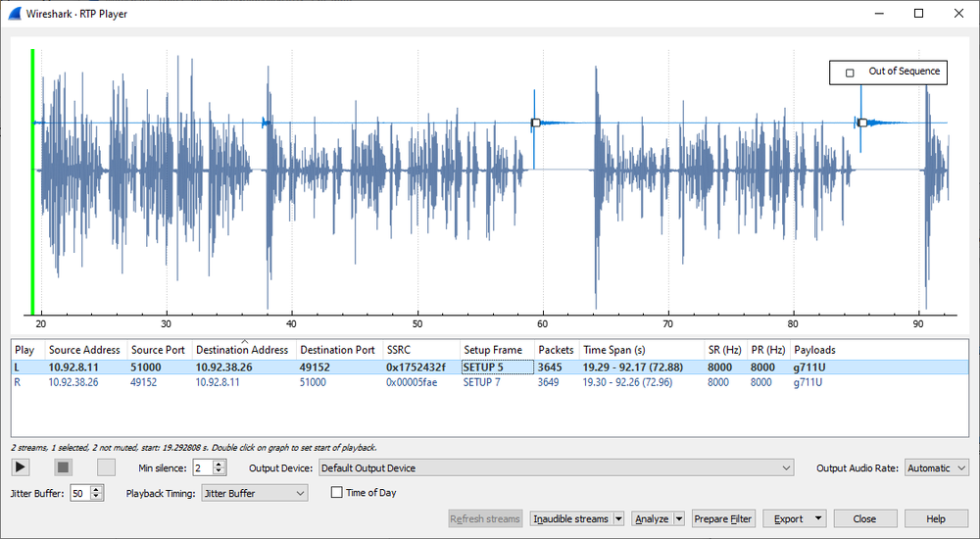This screenshot has height=539, width=980.
Task: Expand the Output Audio Rate dropdown
Action: 936,468
